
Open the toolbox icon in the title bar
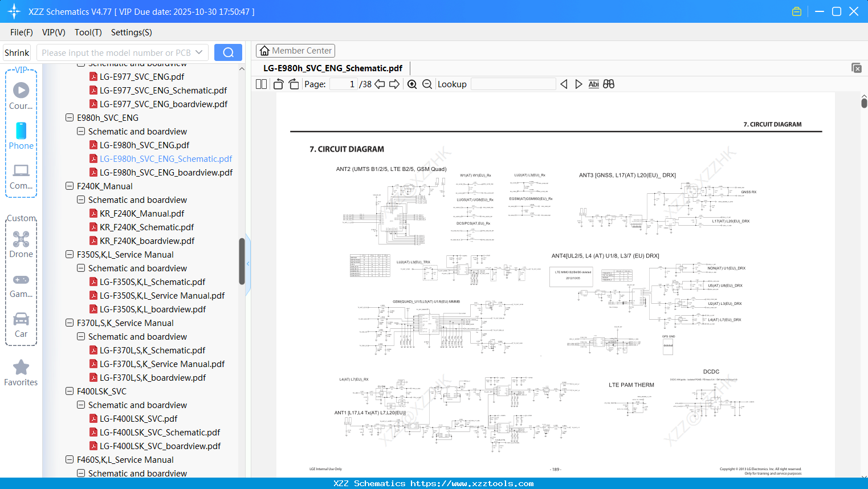(x=797, y=11)
